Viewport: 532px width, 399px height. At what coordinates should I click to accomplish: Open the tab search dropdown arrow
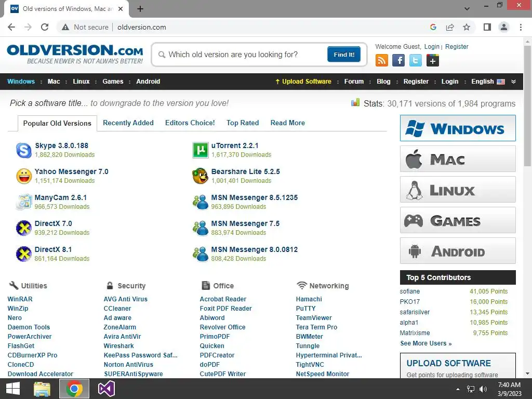pyautogui.click(x=467, y=9)
